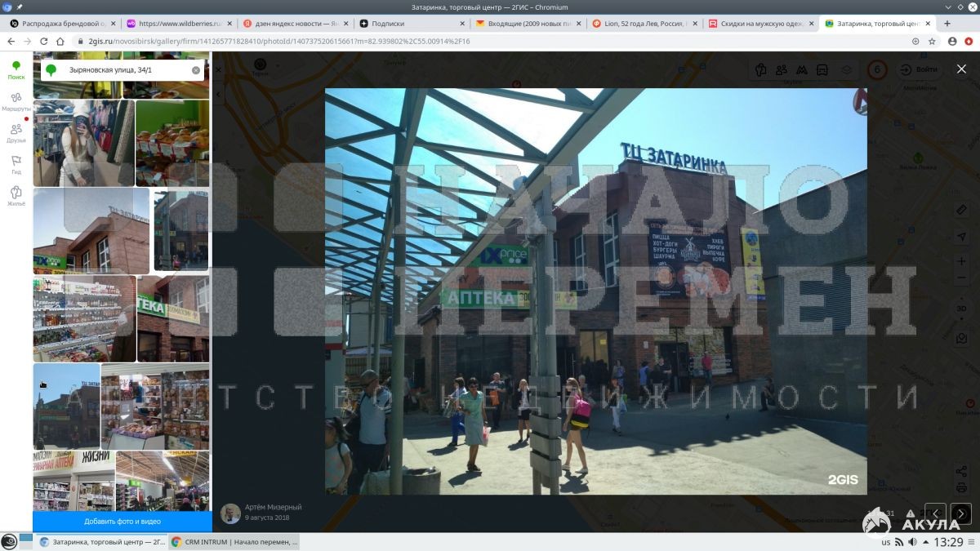Switch to the Lion, 52 года tab
Screen dimensions: 980x551
click(x=646, y=24)
